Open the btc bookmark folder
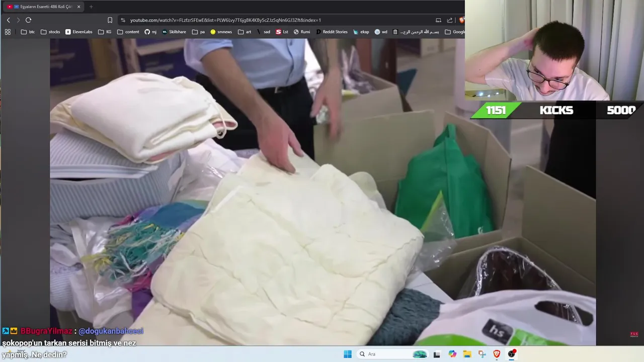The height and width of the screenshot is (362, 644). click(x=28, y=32)
